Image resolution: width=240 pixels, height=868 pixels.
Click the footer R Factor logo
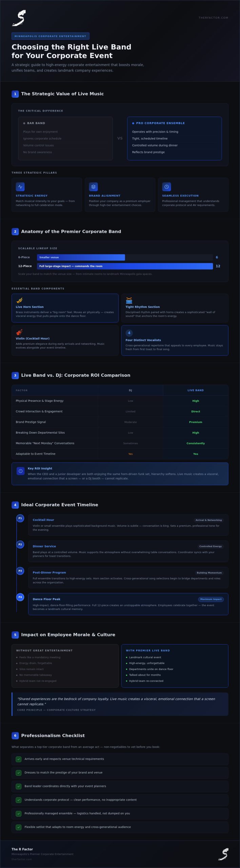click(223, 854)
